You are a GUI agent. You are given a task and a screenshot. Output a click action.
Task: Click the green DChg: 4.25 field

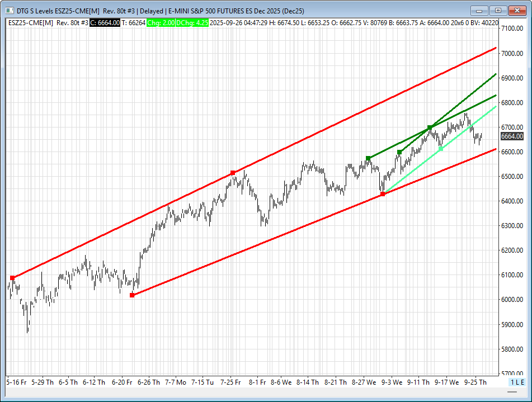click(192, 23)
